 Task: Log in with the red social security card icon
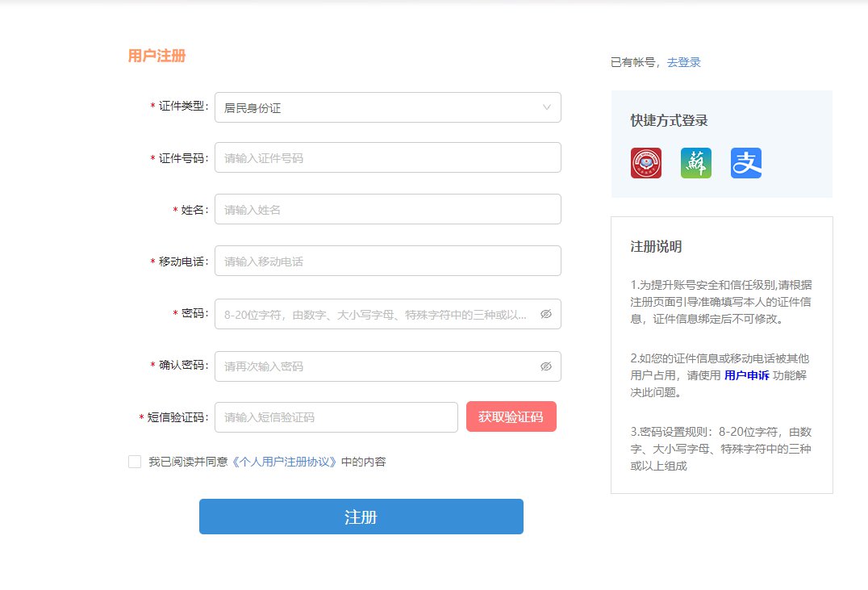[645, 163]
